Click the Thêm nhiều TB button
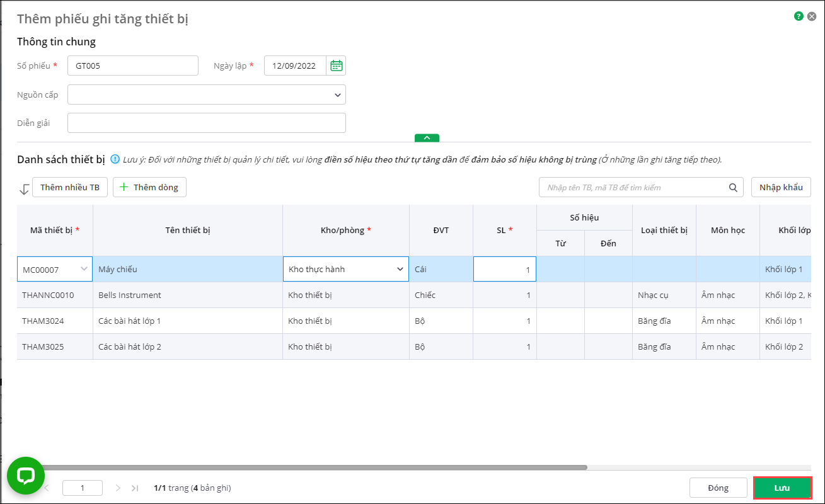The width and height of the screenshot is (825, 504). 70,187
